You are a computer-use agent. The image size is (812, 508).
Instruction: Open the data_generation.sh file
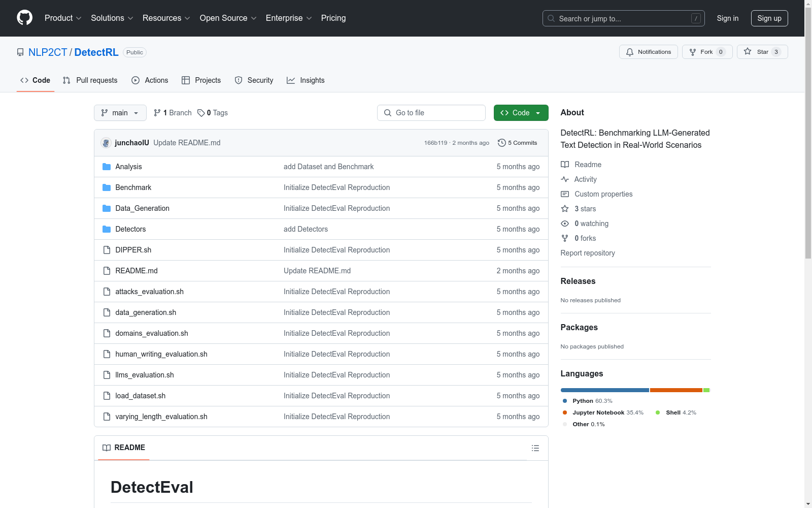point(146,312)
